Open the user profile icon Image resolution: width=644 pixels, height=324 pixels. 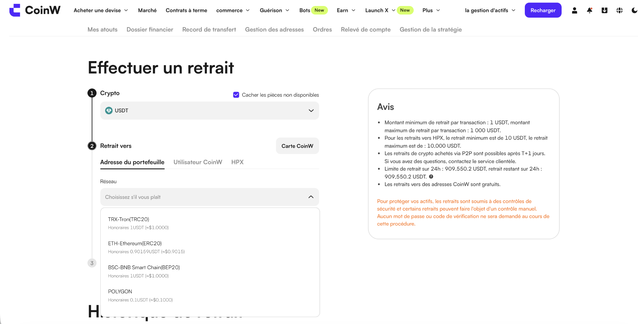click(x=575, y=10)
